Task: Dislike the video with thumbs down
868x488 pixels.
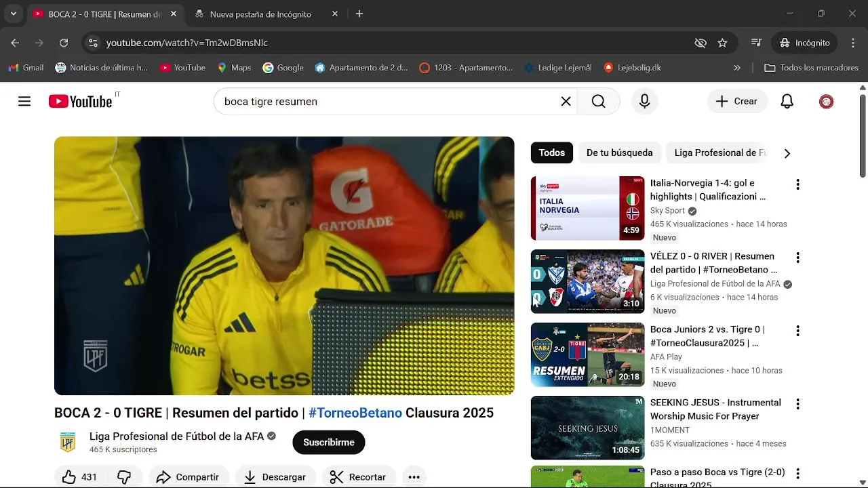Action: tap(124, 477)
